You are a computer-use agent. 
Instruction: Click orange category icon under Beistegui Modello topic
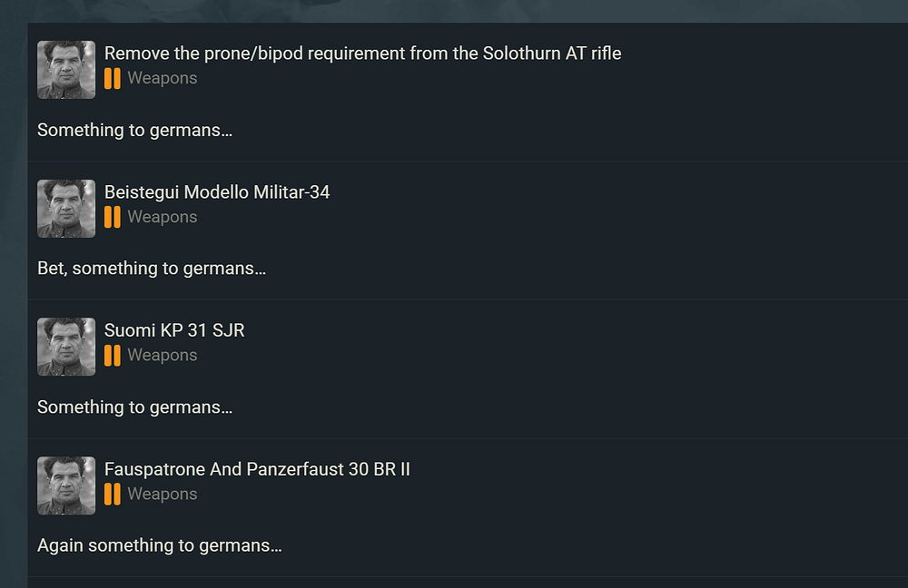[112, 217]
